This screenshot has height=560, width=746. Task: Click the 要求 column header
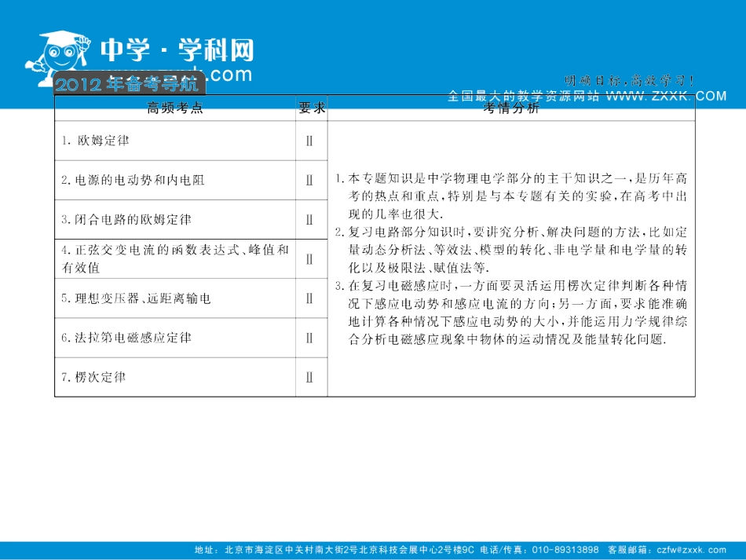311,108
